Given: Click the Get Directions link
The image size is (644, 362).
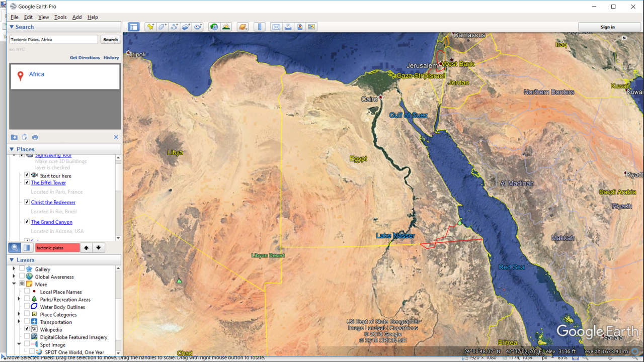Looking at the screenshot, I should [x=85, y=58].
